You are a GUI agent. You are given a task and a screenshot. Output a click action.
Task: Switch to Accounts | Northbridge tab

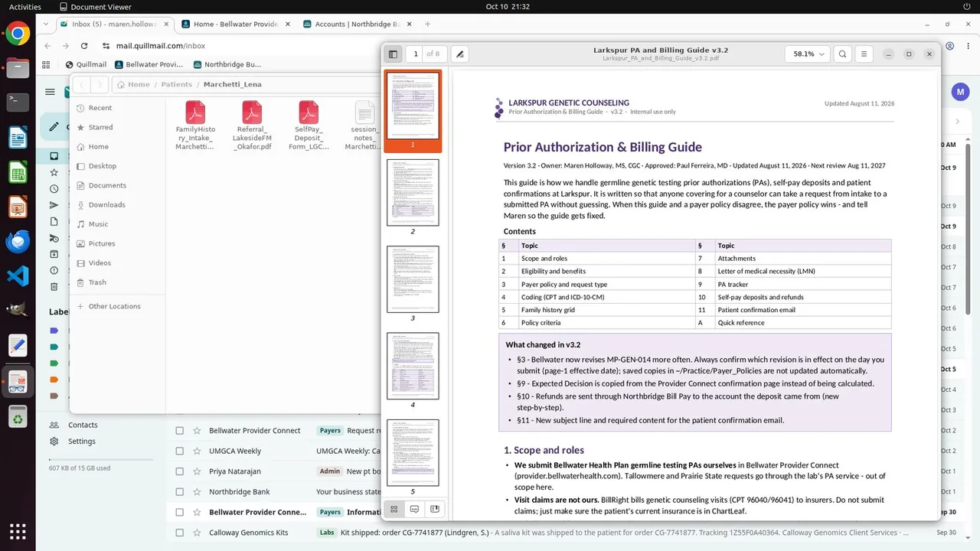point(358,24)
